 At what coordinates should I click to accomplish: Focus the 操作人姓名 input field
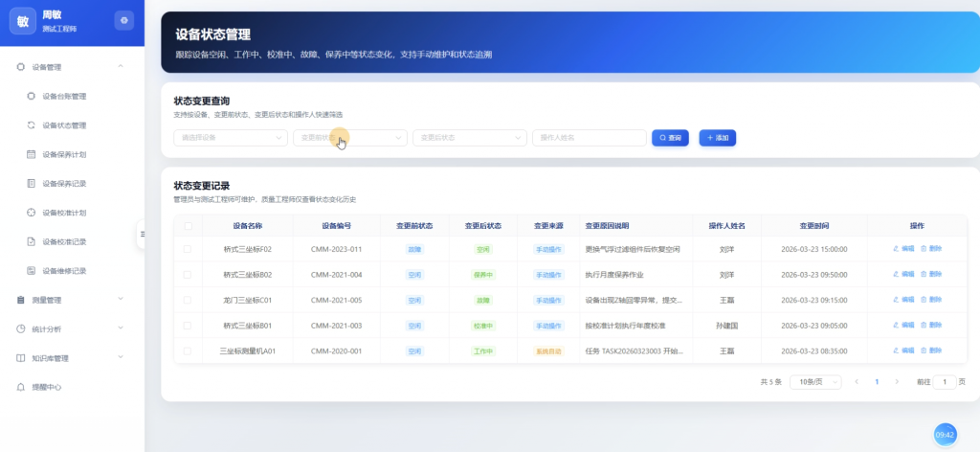coord(590,138)
